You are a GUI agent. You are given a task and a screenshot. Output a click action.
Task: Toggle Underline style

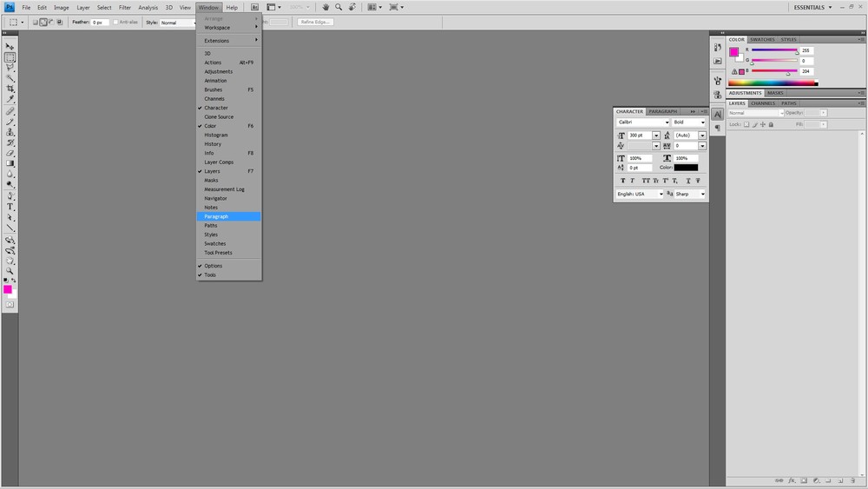click(688, 181)
